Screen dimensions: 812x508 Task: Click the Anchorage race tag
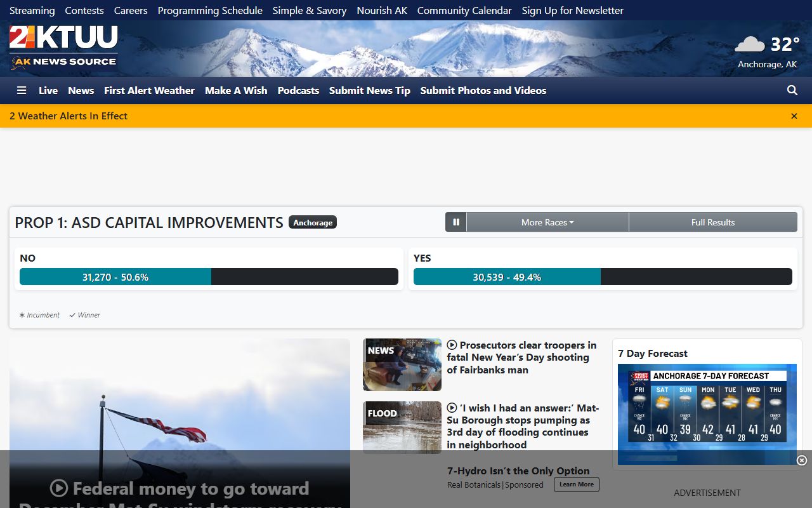(x=313, y=222)
